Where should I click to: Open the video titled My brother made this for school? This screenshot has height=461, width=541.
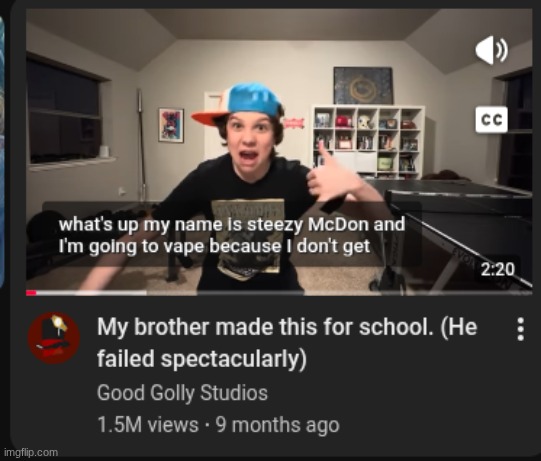[x=287, y=342]
